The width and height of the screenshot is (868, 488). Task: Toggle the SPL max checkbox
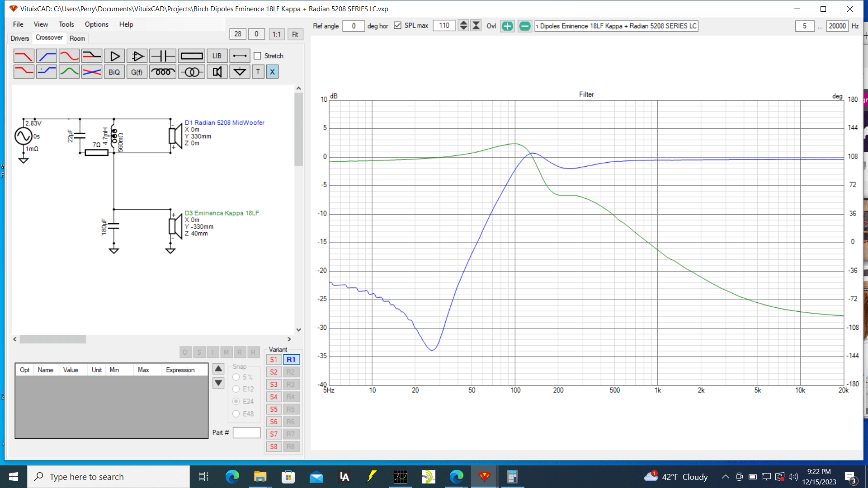397,26
